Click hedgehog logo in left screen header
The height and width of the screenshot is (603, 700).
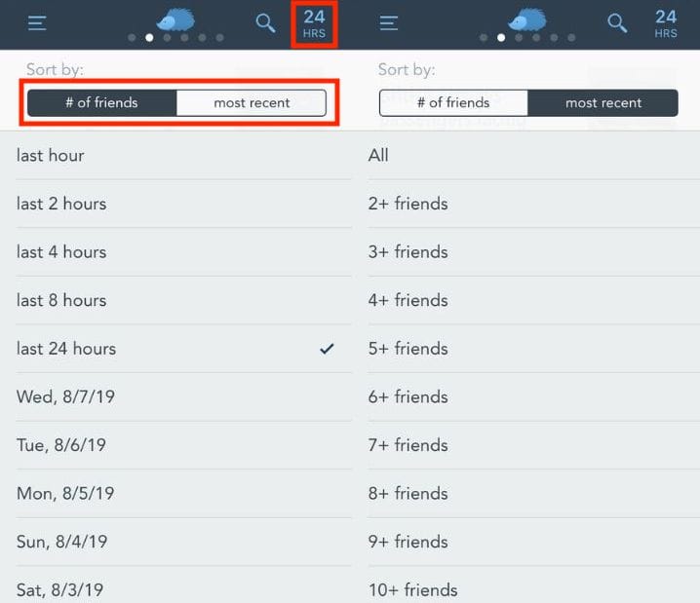point(175,19)
